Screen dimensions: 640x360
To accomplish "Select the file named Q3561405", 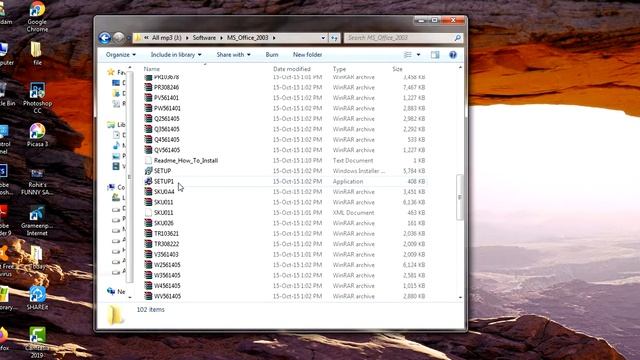I will pyautogui.click(x=167, y=129).
